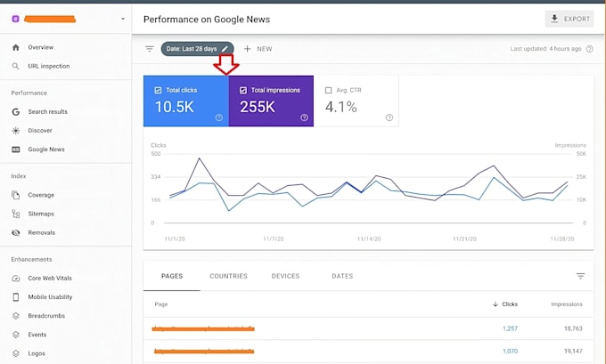Click the Events layers icon

pos(15,335)
